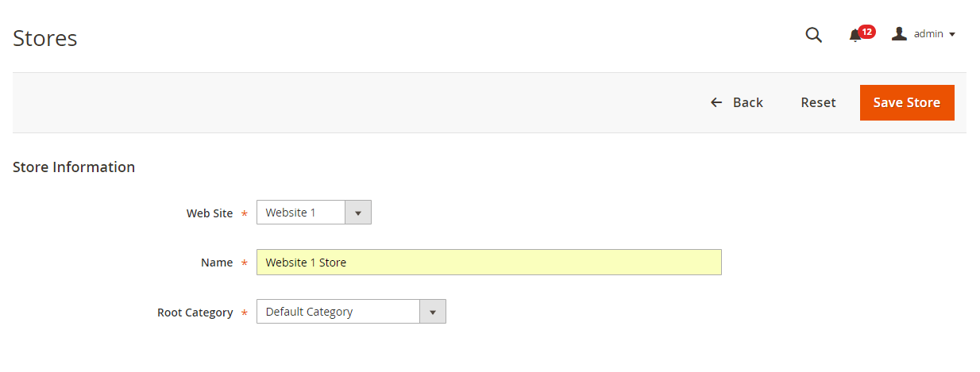Viewport: 980px width, 372px height.
Task: Click the Stores page title
Action: [x=45, y=38]
